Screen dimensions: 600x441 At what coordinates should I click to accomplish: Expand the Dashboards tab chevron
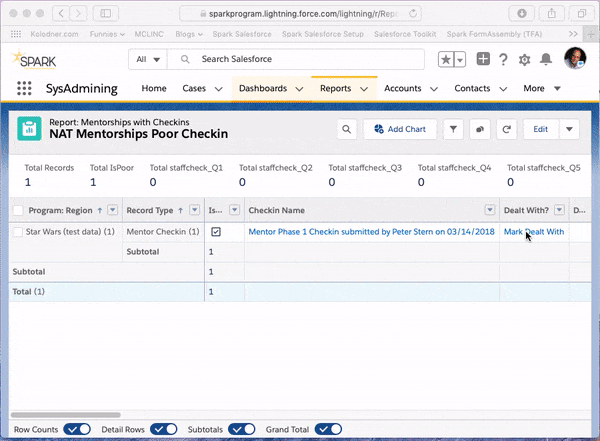point(300,89)
